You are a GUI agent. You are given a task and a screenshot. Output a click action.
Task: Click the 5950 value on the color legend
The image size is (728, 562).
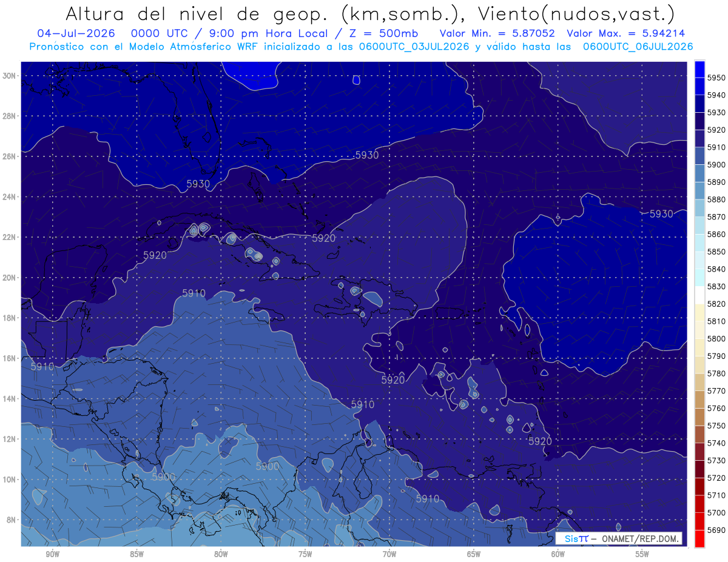(x=716, y=78)
